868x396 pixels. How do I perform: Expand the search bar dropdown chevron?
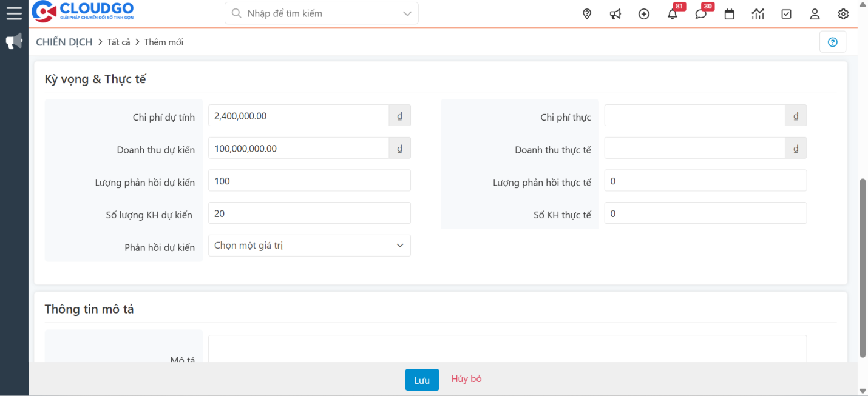point(406,13)
